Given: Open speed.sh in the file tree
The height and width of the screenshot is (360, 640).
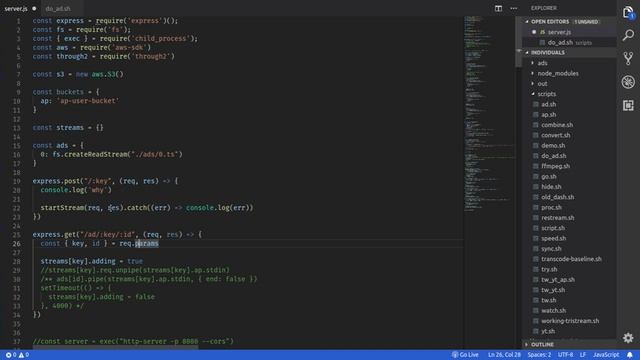Looking at the screenshot, I should 553,238.
